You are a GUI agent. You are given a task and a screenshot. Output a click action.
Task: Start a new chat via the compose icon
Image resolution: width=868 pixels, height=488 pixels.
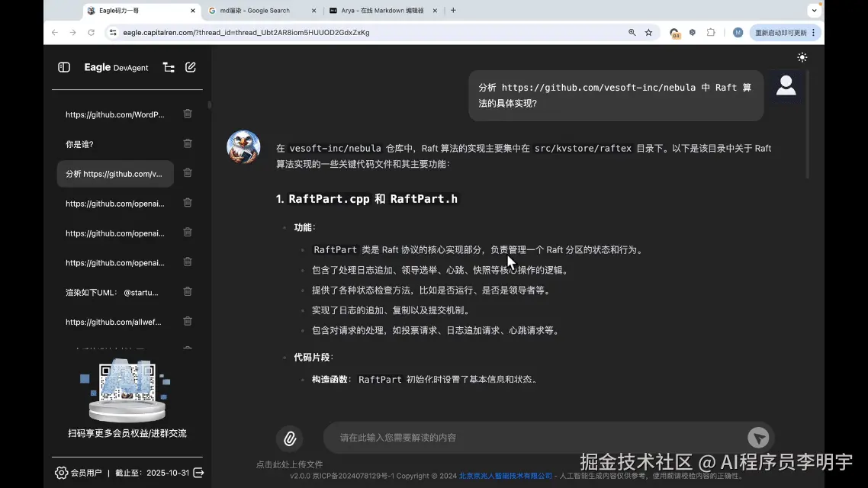[190, 67]
